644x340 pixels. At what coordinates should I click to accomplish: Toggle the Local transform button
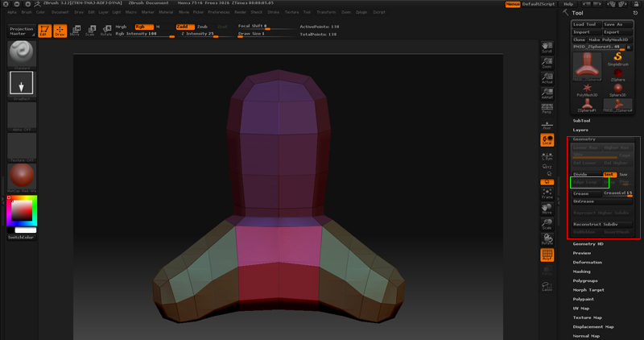click(547, 139)
